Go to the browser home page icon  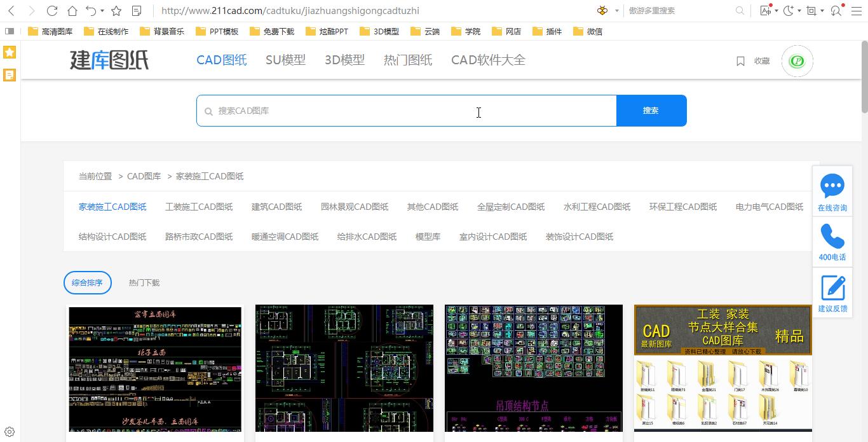pos(72,11)
